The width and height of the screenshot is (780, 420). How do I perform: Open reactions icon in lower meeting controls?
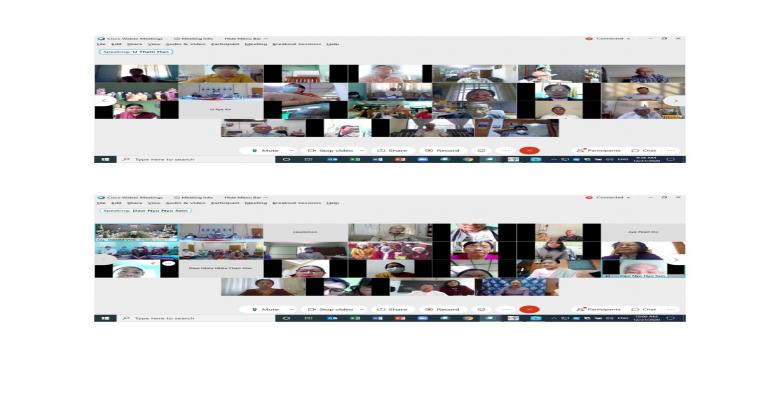[481, 310]
